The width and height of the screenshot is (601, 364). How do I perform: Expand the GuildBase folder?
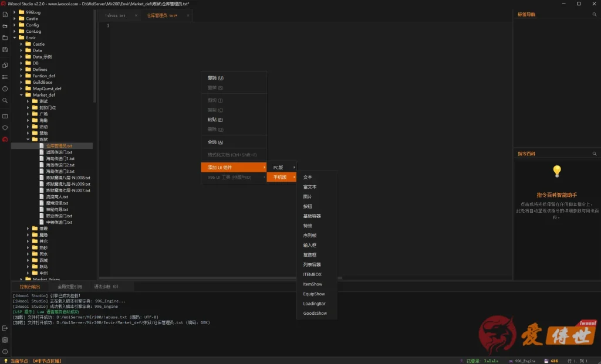[x=22, y=82]
